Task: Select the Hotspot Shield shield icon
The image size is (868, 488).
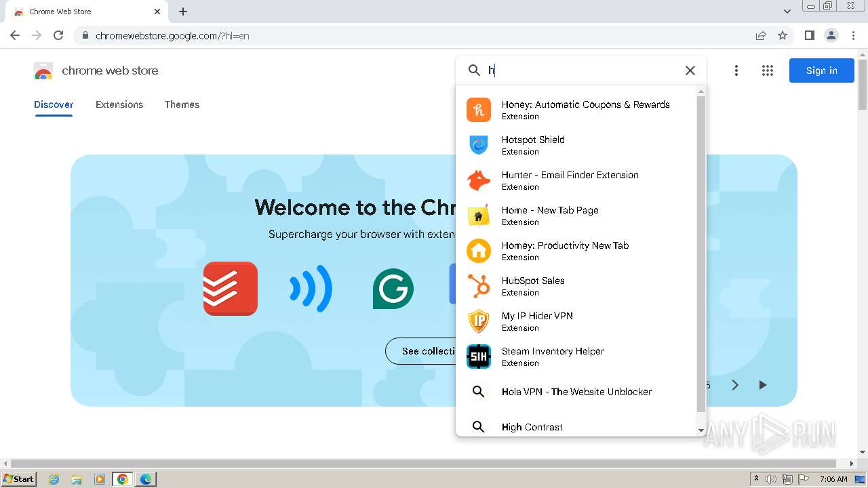Action: coord(479,145)
